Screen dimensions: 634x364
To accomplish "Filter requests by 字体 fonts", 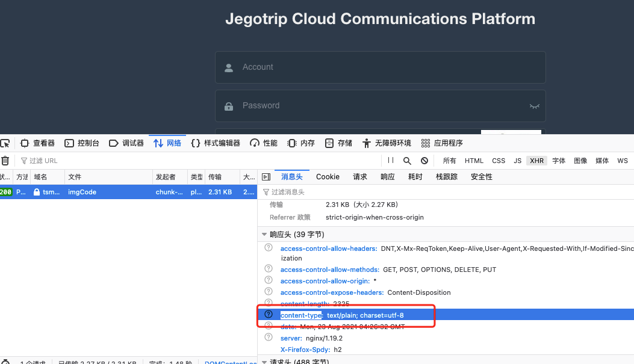I will pyautogui.click(x=559, y=161).
